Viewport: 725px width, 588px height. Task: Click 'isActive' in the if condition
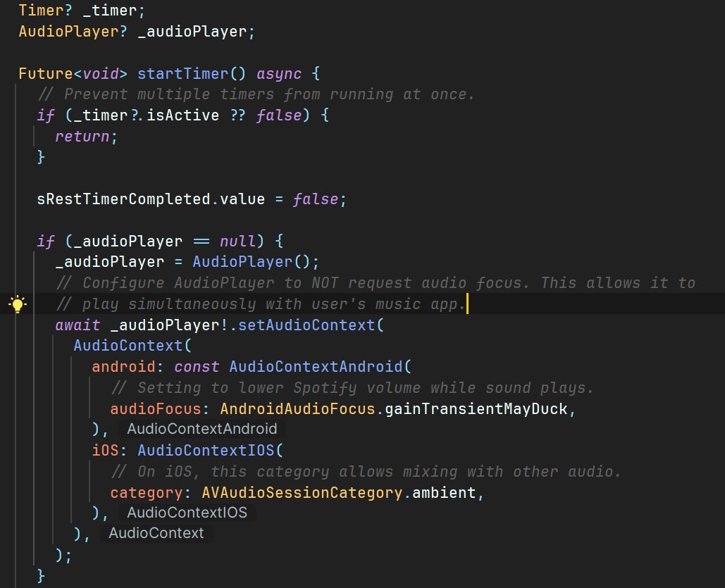(x=182, y=115)
